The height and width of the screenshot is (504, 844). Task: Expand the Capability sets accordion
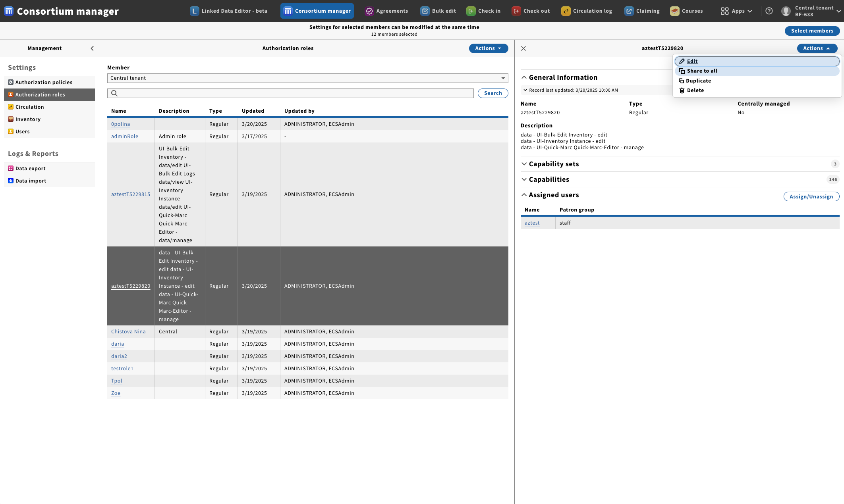point(550,164)
